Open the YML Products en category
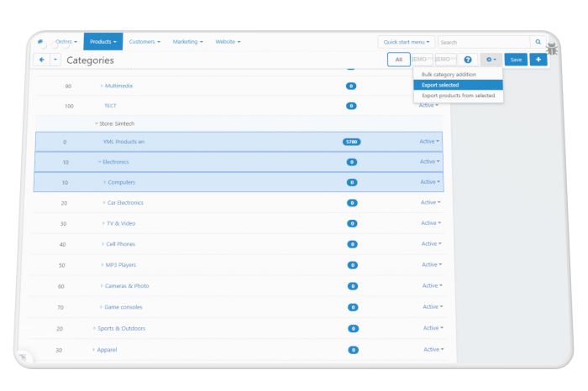This screenshot has width=588, height=391. pyautogui.click(x=123, y=142)
